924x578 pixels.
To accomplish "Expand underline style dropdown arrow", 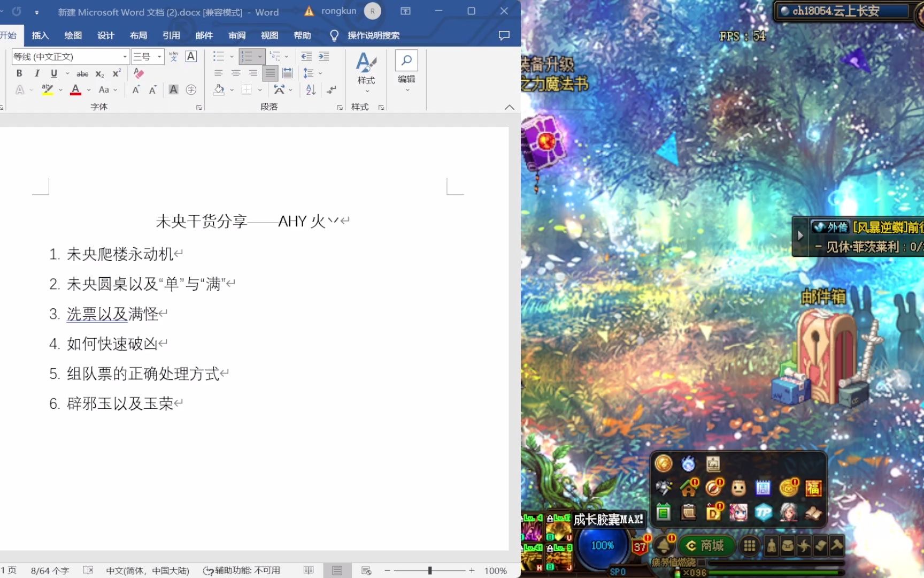I will coord(67,73).
